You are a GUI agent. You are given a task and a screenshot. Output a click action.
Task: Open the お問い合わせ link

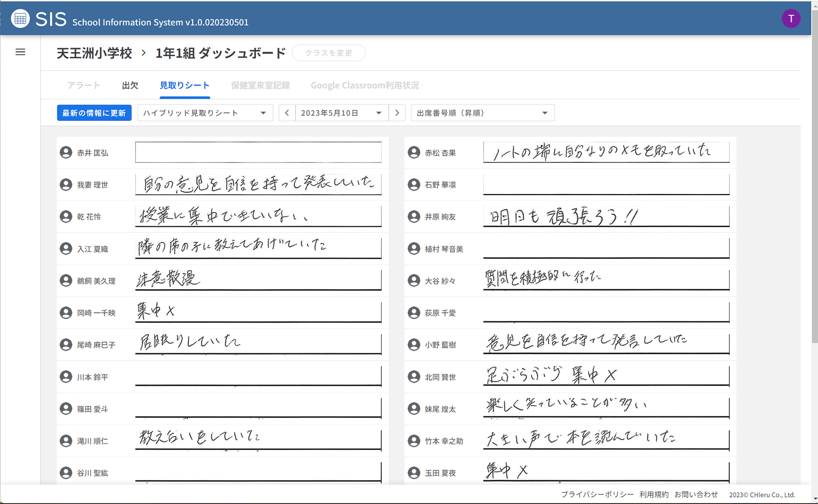(696, 494)
